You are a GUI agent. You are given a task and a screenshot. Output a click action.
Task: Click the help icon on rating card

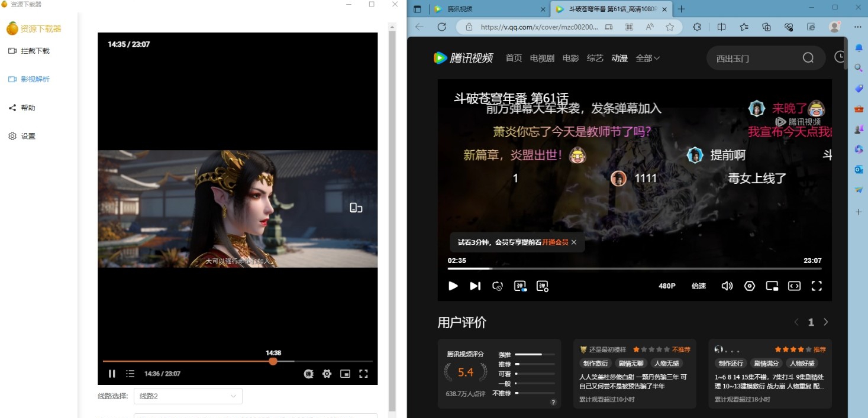pos(553,402)
